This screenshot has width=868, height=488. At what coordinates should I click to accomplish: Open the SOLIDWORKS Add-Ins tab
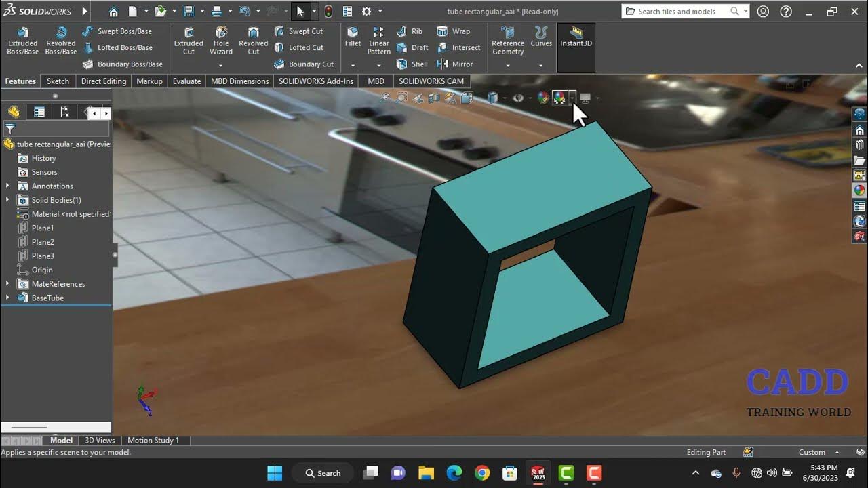[x=316, y=81]
